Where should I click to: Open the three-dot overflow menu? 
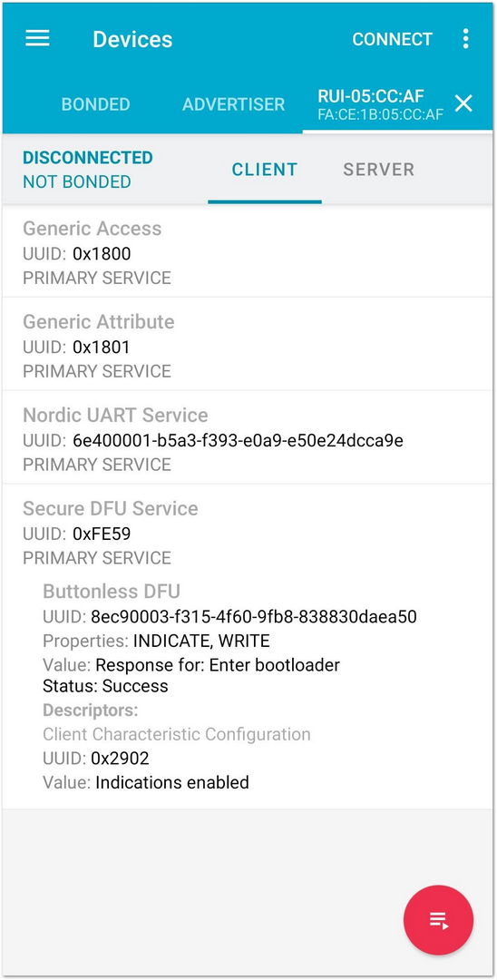pos(465,39)
